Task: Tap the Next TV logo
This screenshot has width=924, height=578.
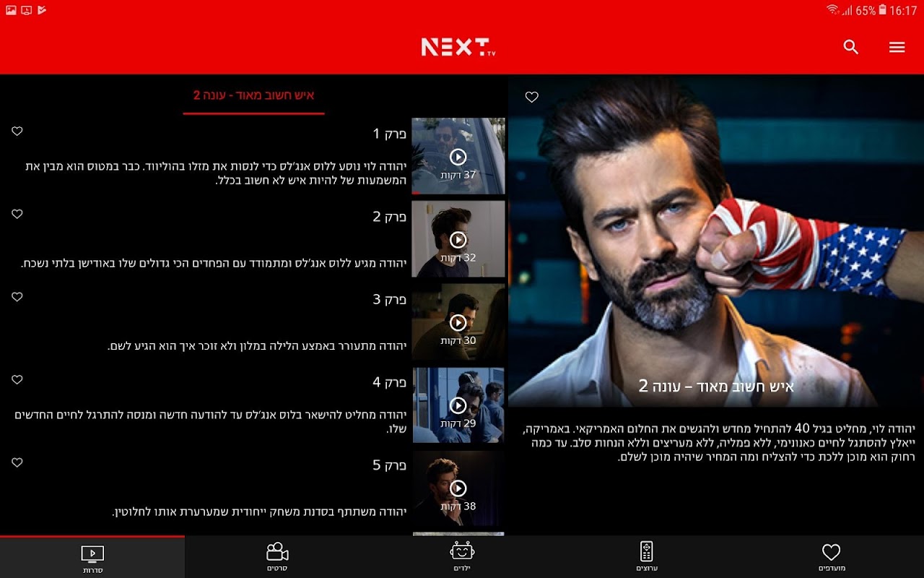Action: 458,46
